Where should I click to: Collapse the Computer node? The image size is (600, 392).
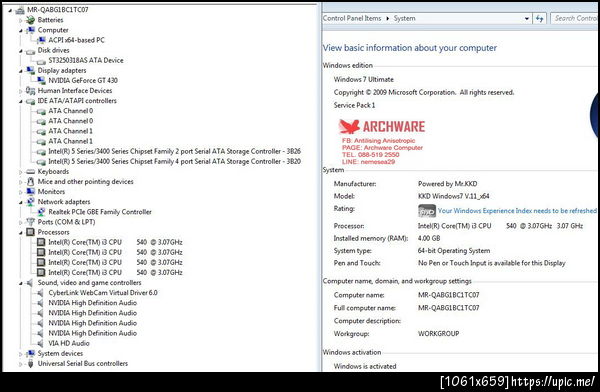(x=21, y=30)
